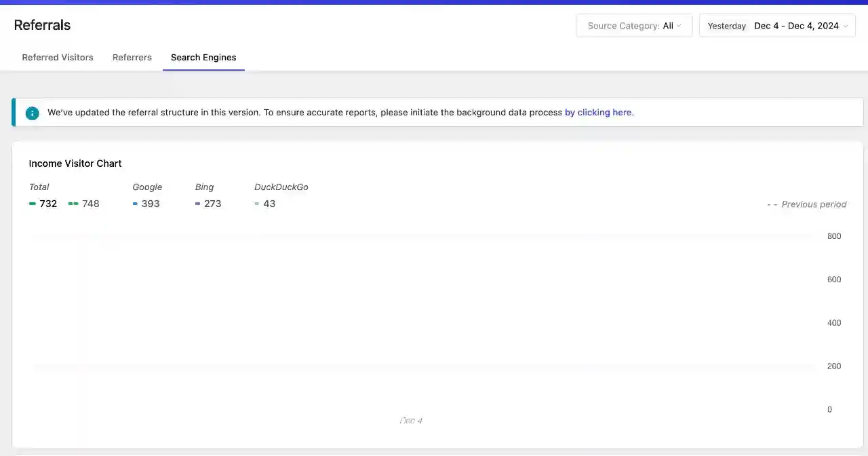Click the info icon in the notice banner
This screenshot has height=456, width=868.
[x=33, y=113]
